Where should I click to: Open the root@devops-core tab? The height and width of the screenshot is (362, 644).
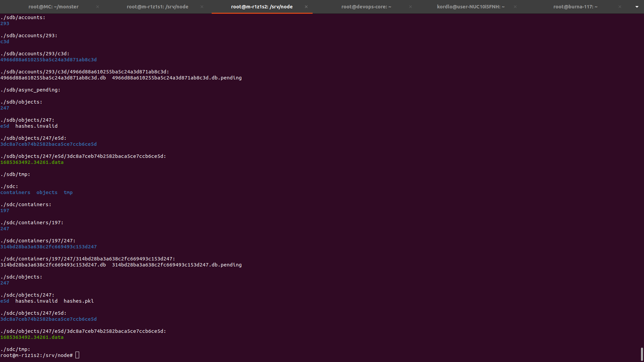click(x=366, y=7)
